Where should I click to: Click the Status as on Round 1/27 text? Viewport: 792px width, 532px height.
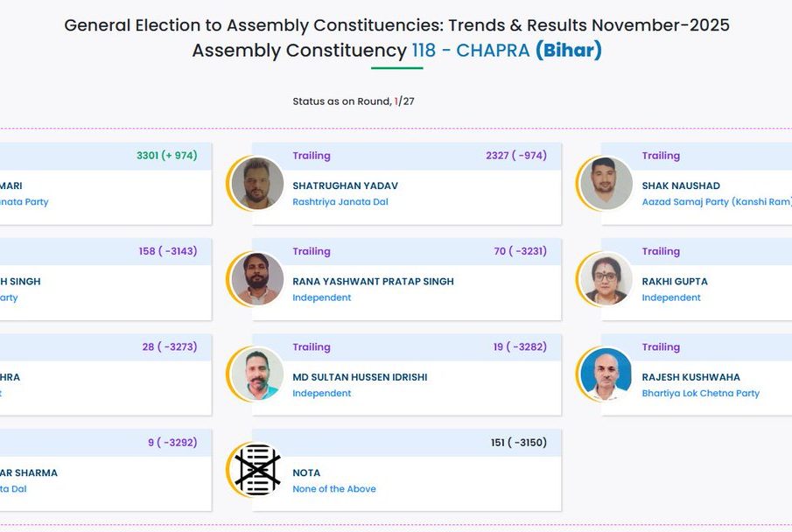coord(353,101)
